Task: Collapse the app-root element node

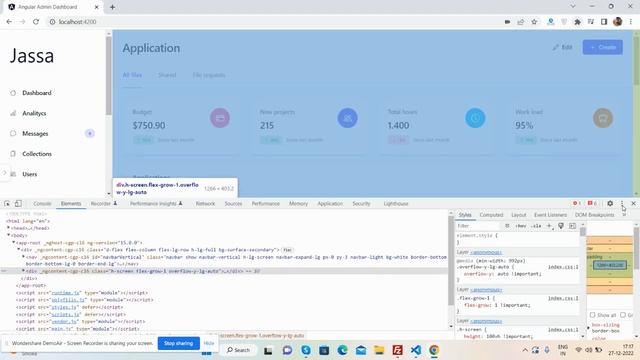Action: [x=13, y=242]
